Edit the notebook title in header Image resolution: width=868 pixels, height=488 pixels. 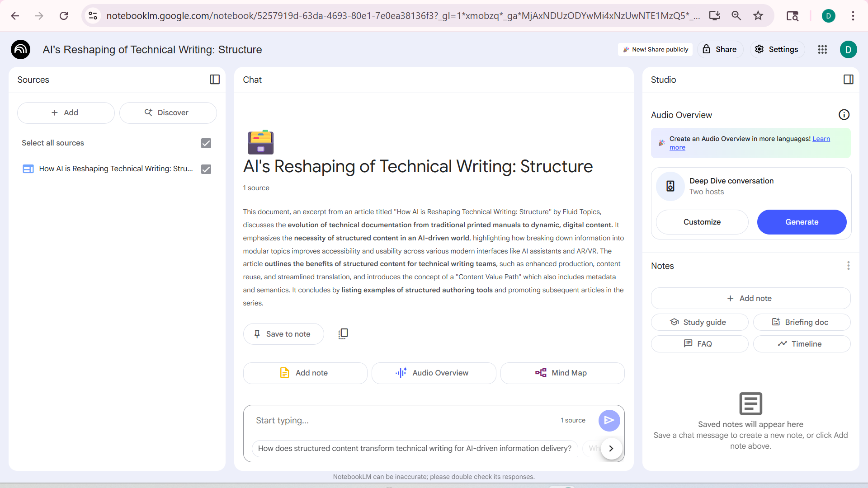(x=152, y=50)
